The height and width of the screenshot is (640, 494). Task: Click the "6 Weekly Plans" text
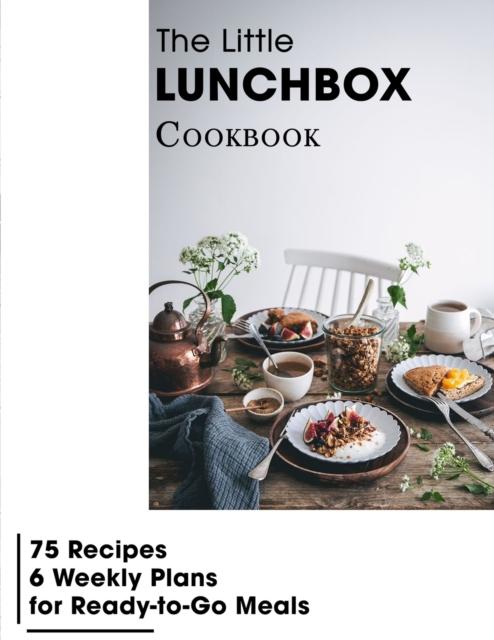[x=123, y=578]
